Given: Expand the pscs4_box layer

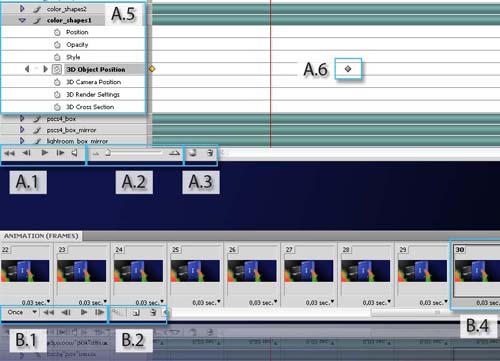Looking at the screenshot, I should click(x=22, y=118).
